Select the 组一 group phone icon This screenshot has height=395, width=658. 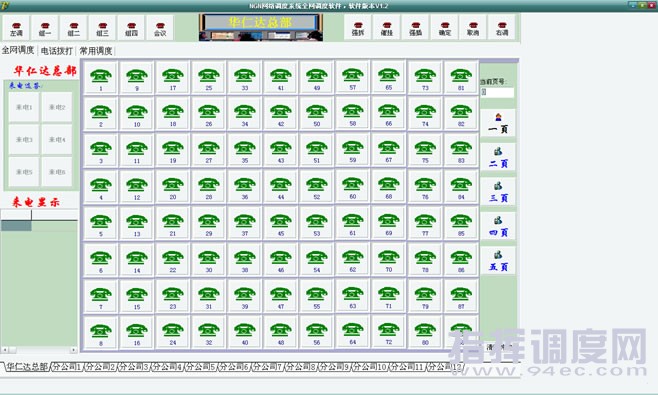click(x=45, y=29)
